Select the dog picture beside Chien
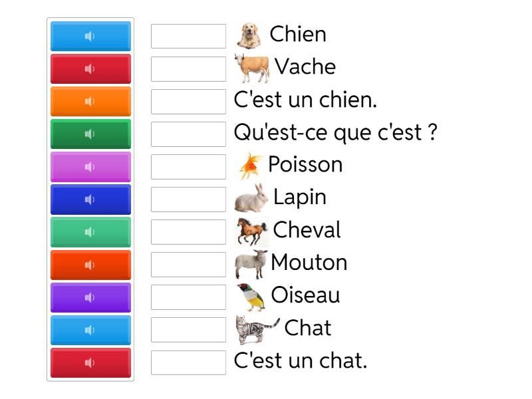532x399 pixels. tap(247, 34)
